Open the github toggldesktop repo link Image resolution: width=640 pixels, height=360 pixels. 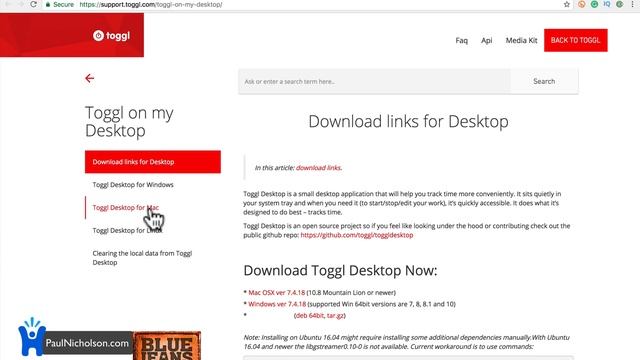(x=357, y=235)
